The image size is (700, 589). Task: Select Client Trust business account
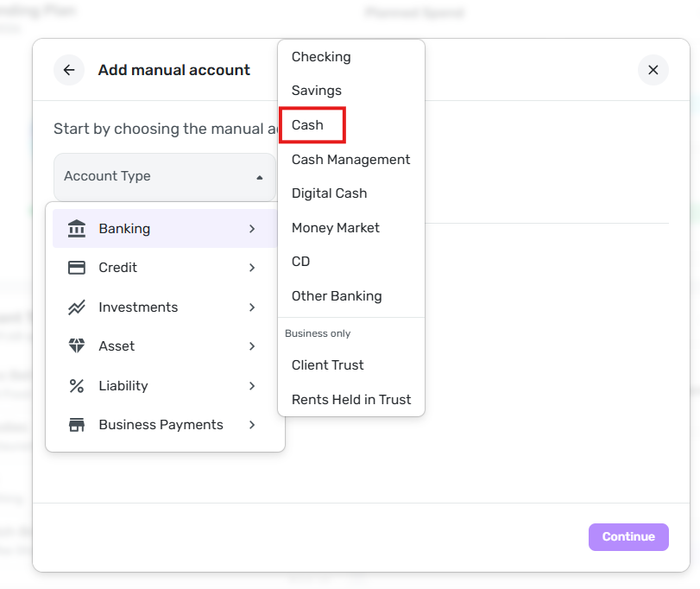point(328,365)
